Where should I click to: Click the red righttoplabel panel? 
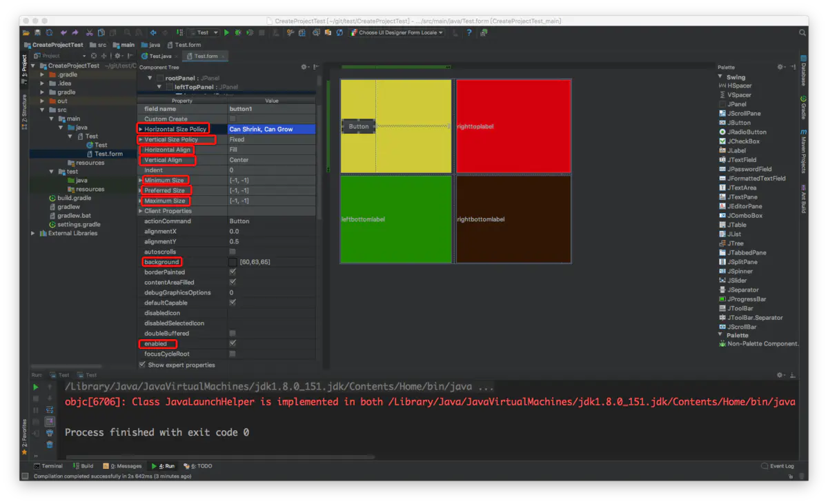coord(513,126)
